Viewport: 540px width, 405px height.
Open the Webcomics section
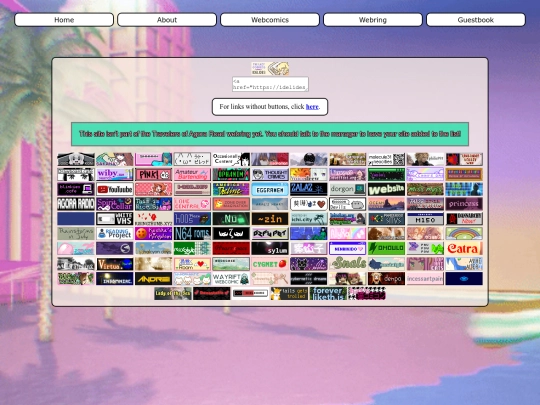(x=270, y=20)
